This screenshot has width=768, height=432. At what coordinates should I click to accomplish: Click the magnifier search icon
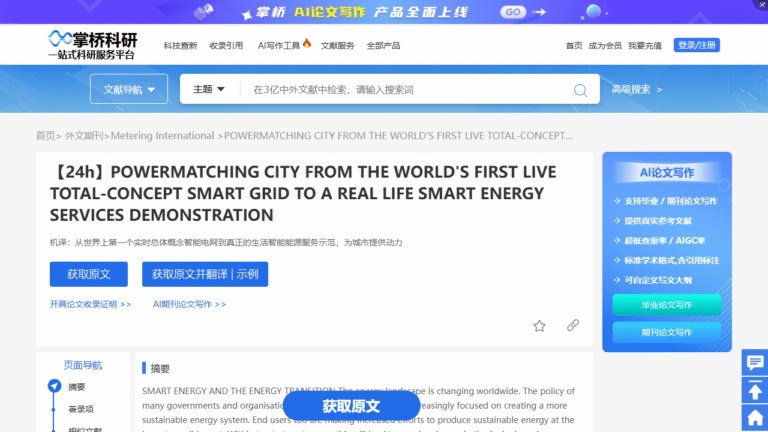coord(580,90)
